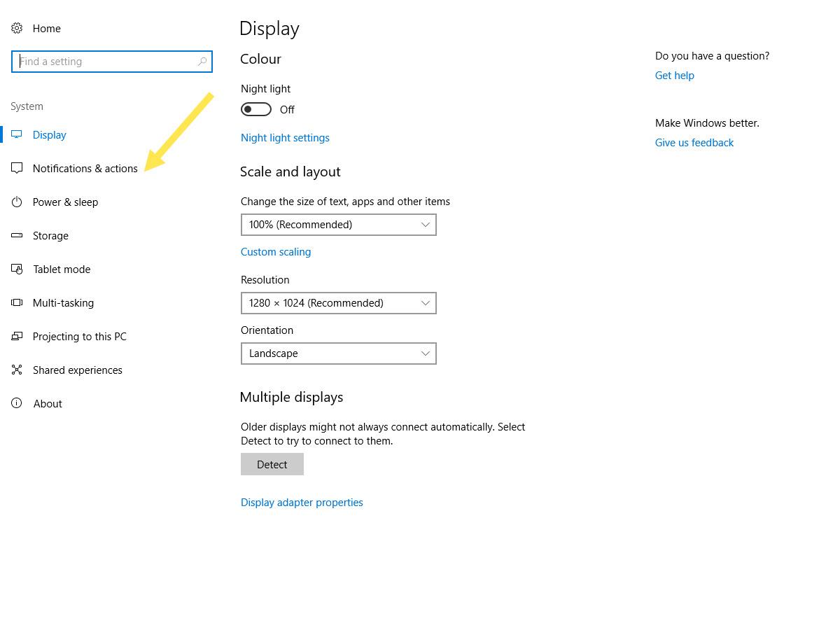Click the Home gear icon
The height and width of the screenshot is (630, 840).
17,29
